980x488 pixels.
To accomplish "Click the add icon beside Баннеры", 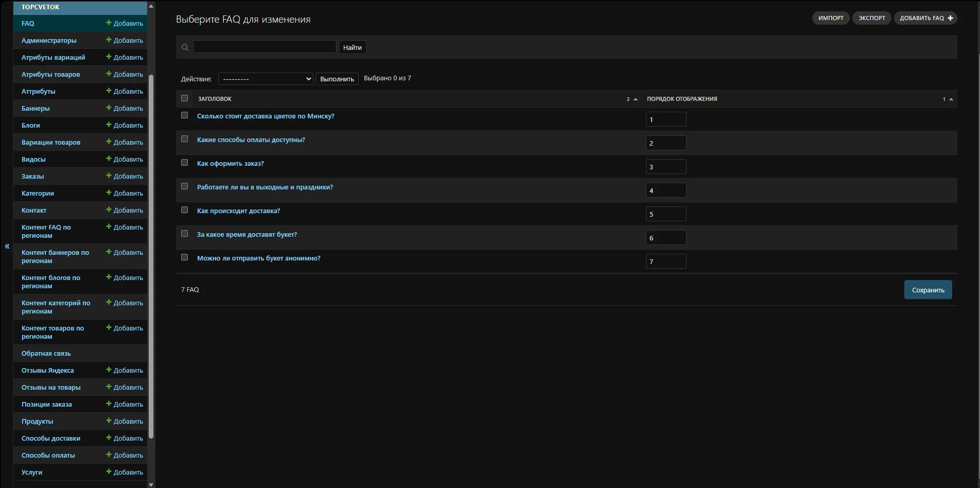I will tap(109, 108).
